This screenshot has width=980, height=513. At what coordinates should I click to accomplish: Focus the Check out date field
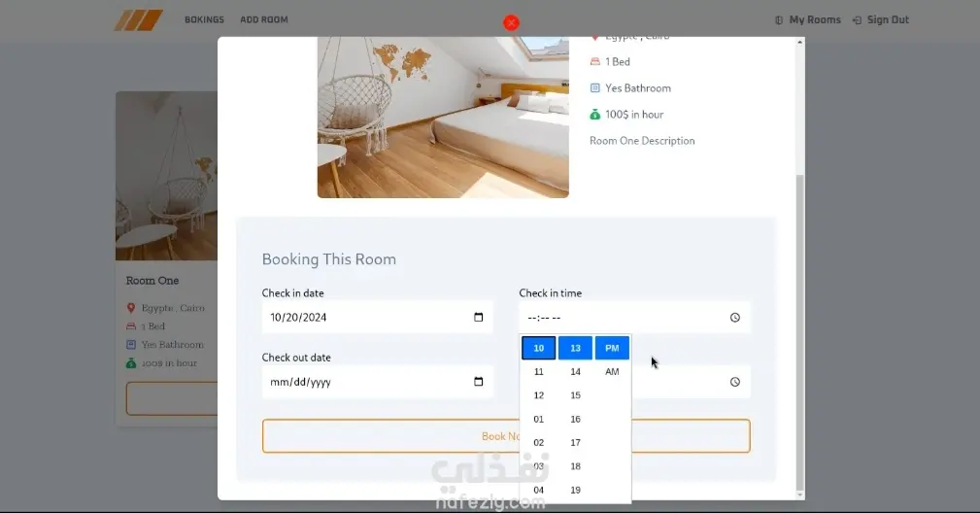(x=378, y=382)
